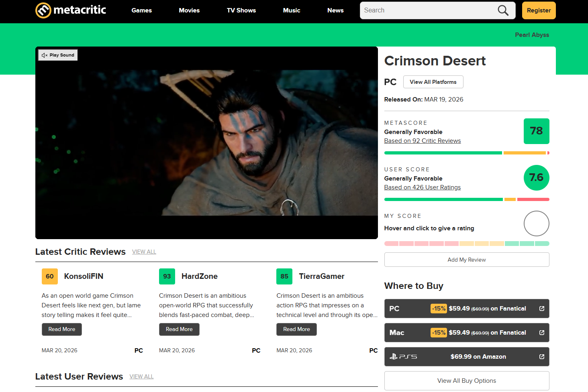Pick a score on the rating color scale
The height and width of the screenshot is (392, 588).
point(467,244)
